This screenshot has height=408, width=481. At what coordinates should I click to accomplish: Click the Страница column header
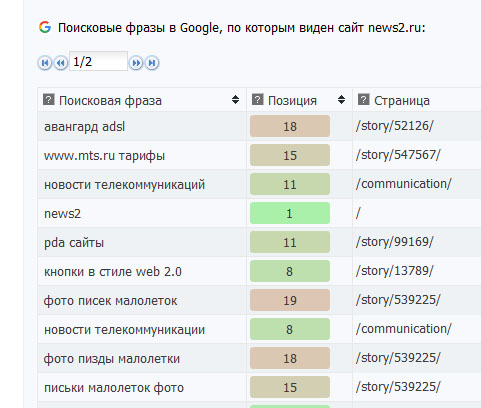(x=402, y=100)
